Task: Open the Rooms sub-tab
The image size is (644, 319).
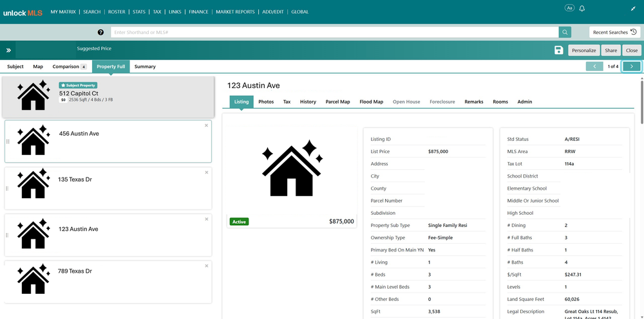Action: [500, 102]
